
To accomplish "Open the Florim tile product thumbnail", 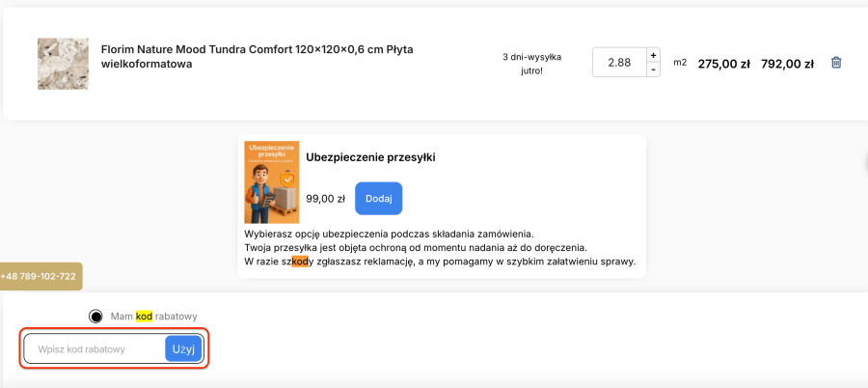I will click(x=63, y=64).
